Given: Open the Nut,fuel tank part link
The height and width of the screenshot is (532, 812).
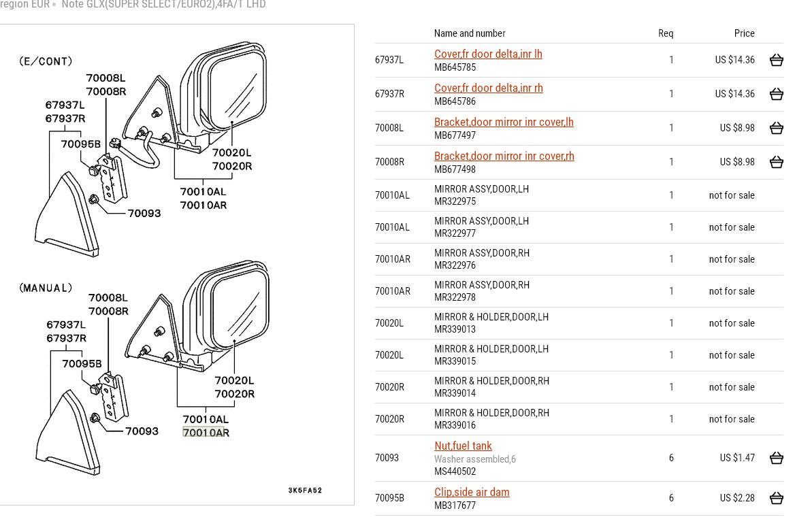Looking at the screenshot, I should [463, 446].
